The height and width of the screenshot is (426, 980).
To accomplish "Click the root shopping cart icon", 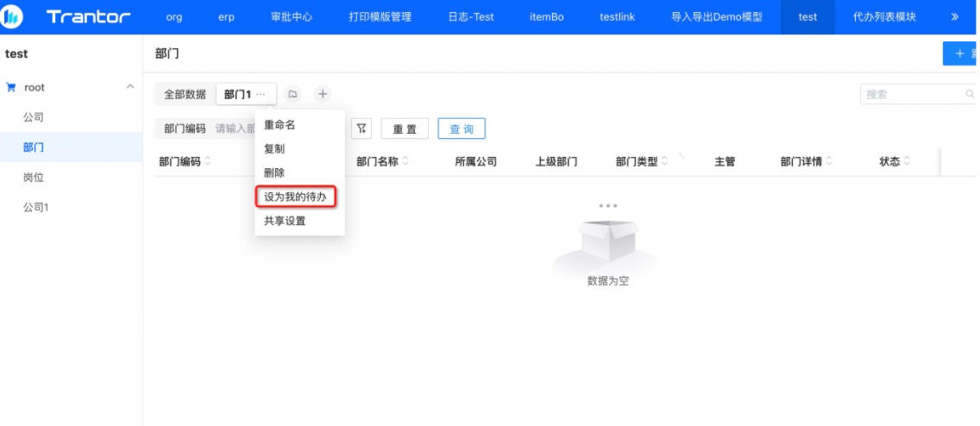I will point(10,87).
